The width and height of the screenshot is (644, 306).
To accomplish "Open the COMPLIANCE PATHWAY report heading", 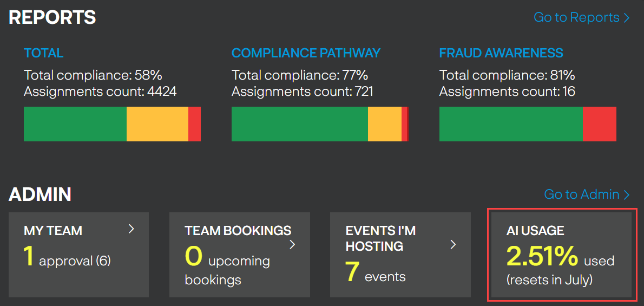I will pos(306,53).
